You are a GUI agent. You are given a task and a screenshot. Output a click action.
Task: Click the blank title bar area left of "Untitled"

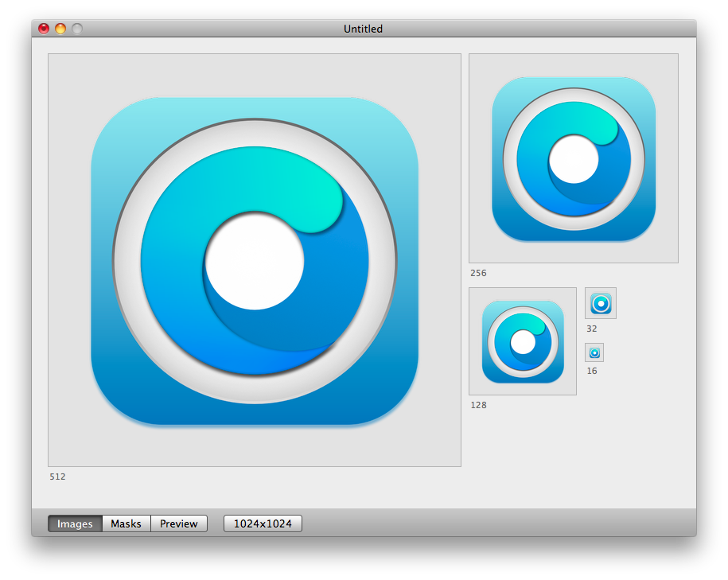point(207,29)
